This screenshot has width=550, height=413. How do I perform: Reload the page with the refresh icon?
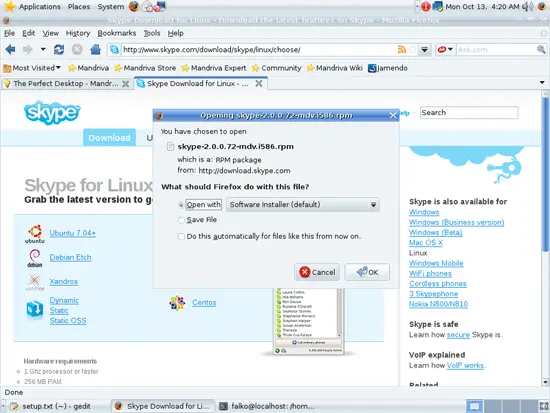click(59, 49)
